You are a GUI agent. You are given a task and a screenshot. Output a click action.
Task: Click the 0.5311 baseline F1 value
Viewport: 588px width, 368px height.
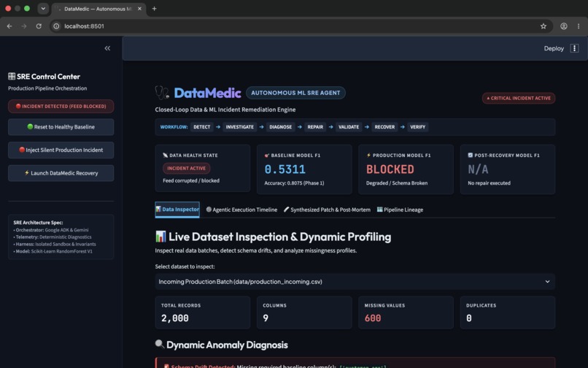[x=285, y=169]
